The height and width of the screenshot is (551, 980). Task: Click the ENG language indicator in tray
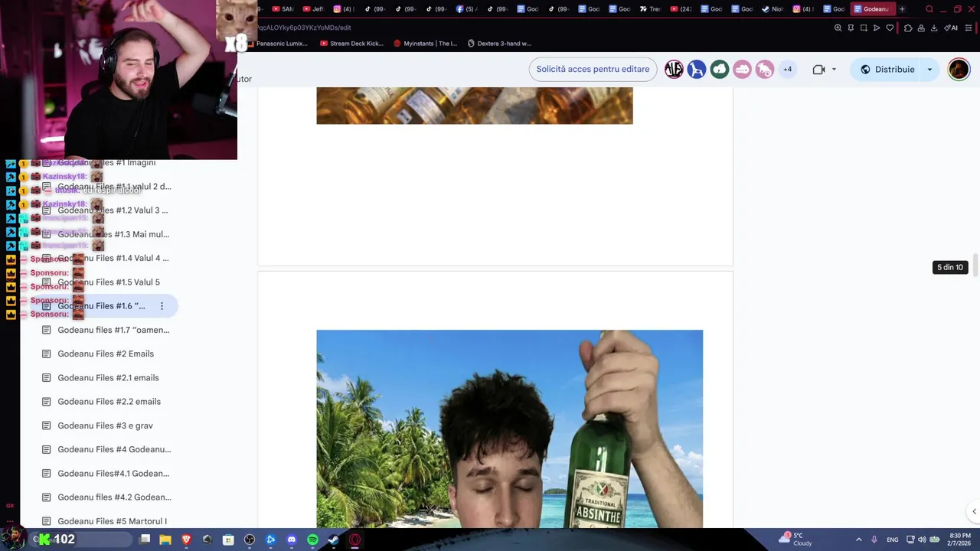click(892, 540)
